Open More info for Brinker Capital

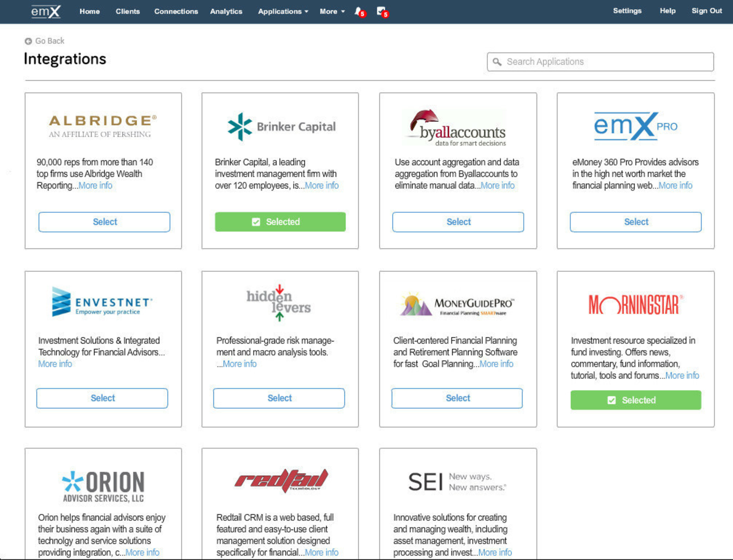[x=321, y=186]
